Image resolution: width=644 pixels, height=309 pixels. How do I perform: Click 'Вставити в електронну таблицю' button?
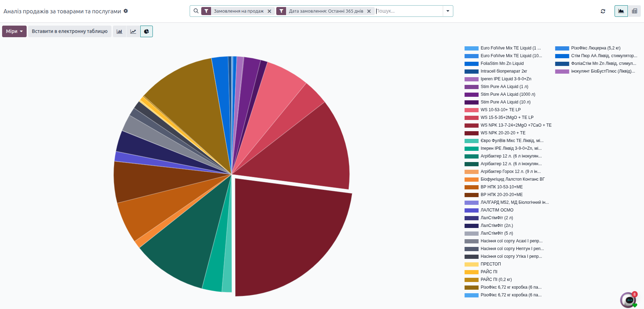point(70,32)
